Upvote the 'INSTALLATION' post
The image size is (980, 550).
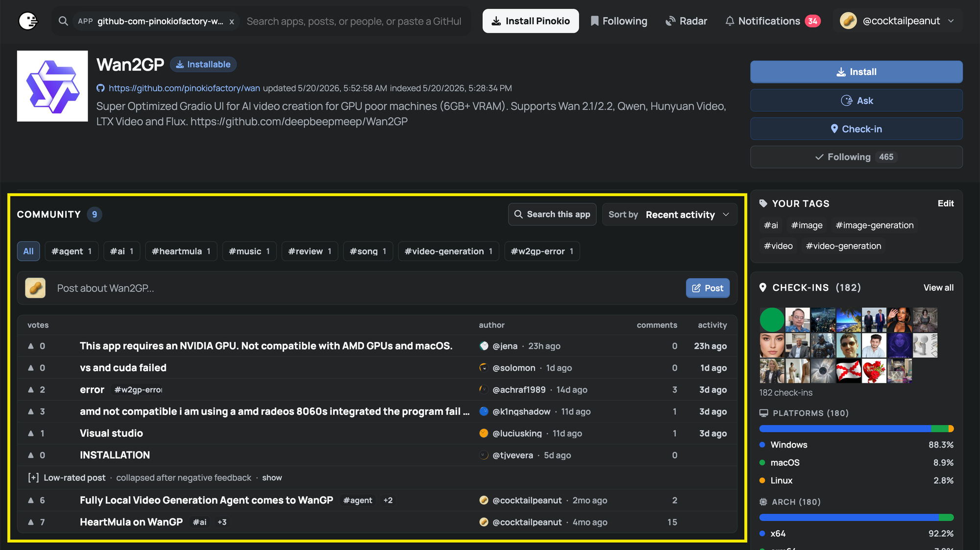[31, 455]
